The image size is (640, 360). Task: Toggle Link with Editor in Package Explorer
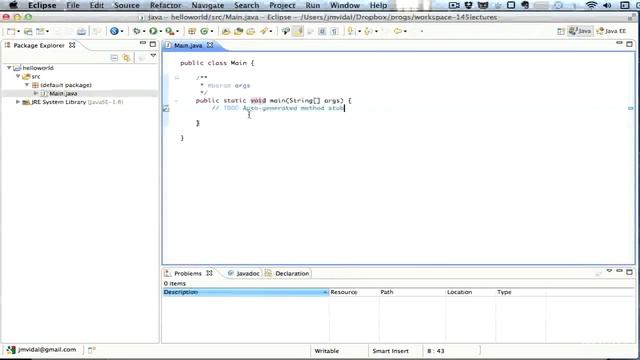(x=127, y=58)
